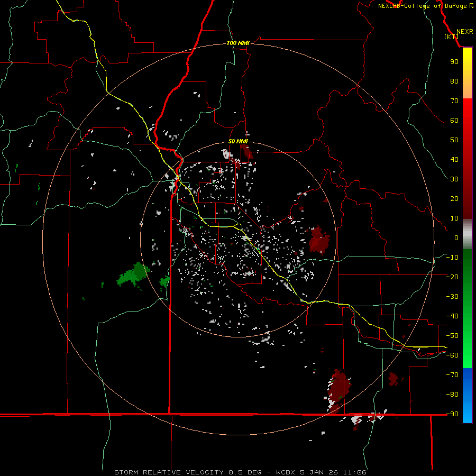Image resolution: width=476 pixels, height=476 pixels.
Task: Click the -30 scale value
Action: 452,297
